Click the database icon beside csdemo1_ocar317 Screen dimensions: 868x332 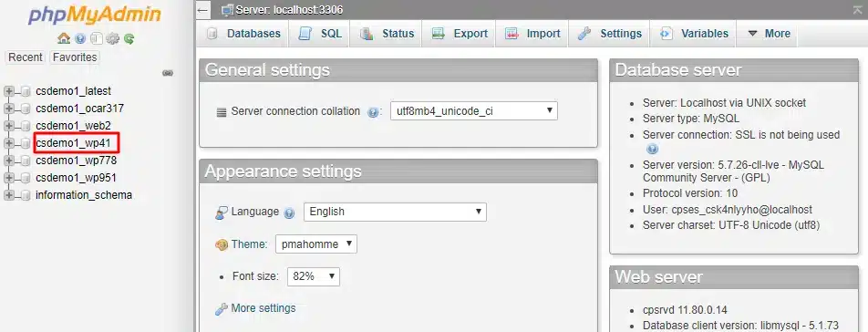(26, 109)
